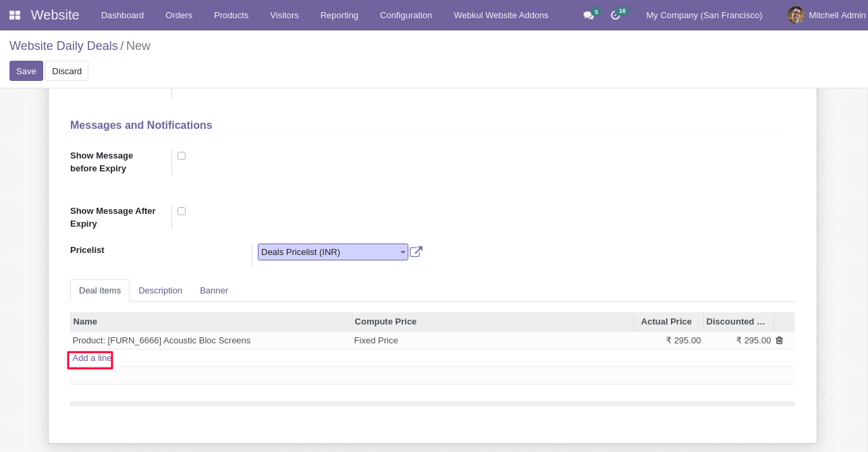Discard the new deal record

(x=67, y=71)
